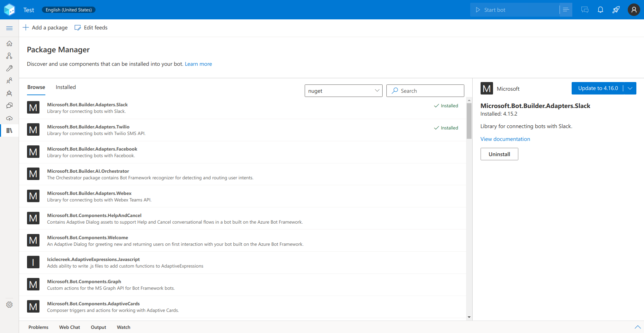Open the Publish cloud icon in the sidebar
Screen dimensions: 644x333
(x=9, y=118)
